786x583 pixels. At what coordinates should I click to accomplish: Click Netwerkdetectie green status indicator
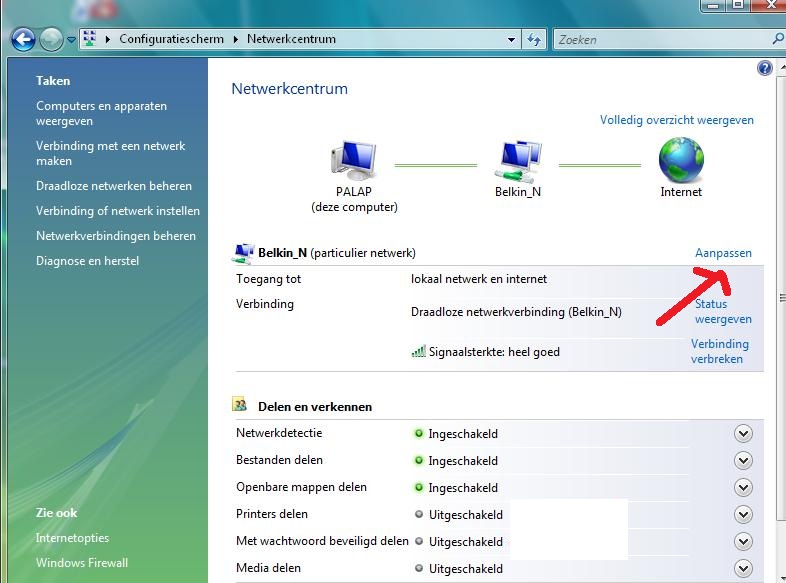(x=419, y=434)
